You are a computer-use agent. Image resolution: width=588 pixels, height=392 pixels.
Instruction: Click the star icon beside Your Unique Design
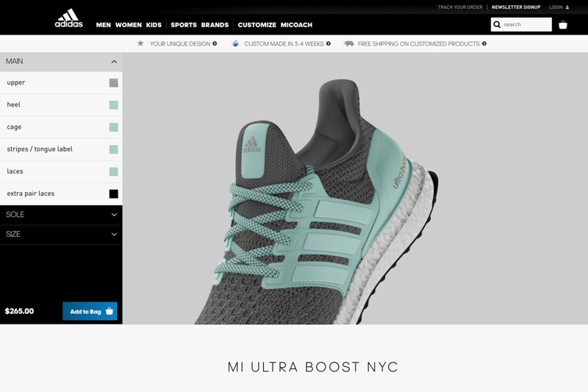(140, 43)
